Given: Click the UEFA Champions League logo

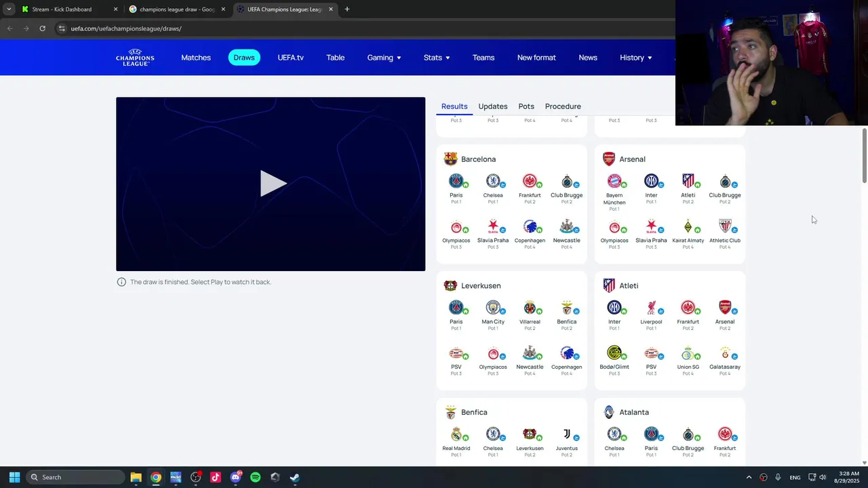Looking at the screenshot, I should point(135,58).
